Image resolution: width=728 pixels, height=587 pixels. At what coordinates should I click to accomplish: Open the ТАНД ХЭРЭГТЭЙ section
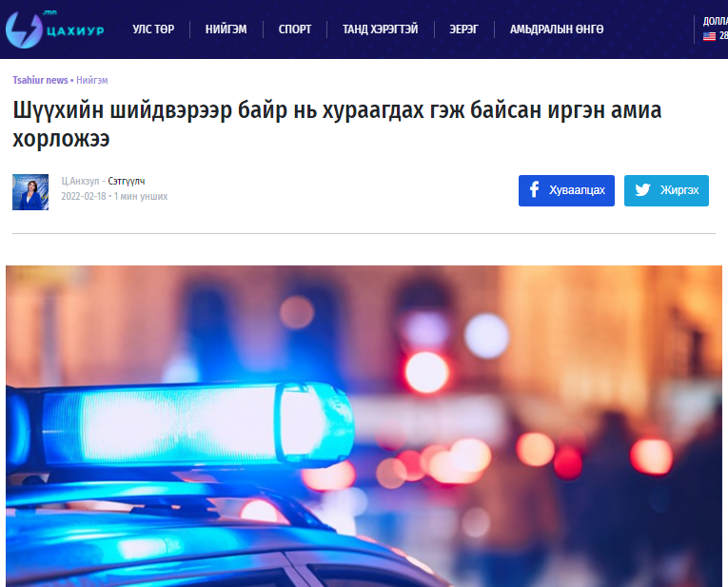coord(381,29)
